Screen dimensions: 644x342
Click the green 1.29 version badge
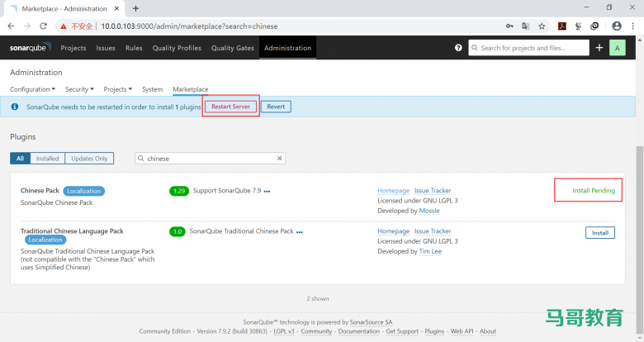pyautogui.click(x=179, y=191)
